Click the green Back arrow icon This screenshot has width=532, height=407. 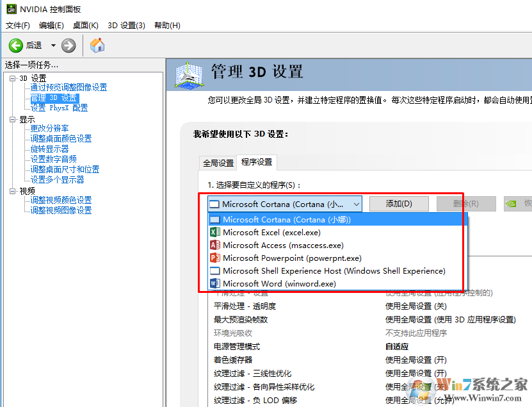click(15, 46)
